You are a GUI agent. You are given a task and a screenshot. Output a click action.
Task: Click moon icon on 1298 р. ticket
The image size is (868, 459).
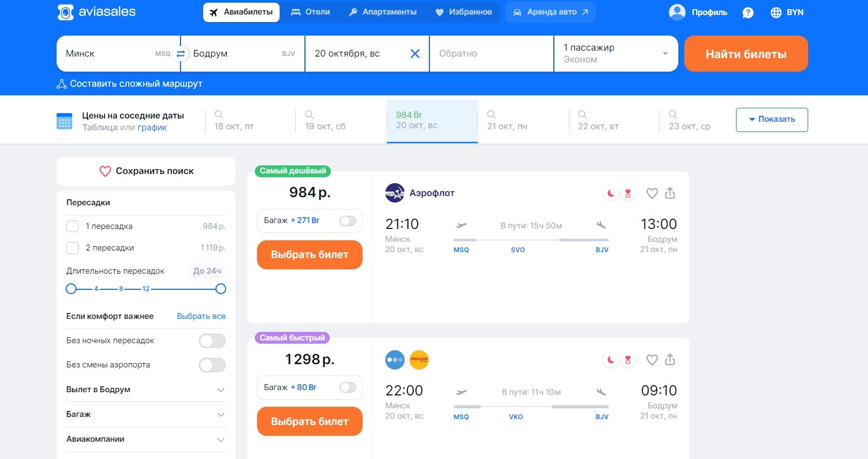tap(610, 360)
